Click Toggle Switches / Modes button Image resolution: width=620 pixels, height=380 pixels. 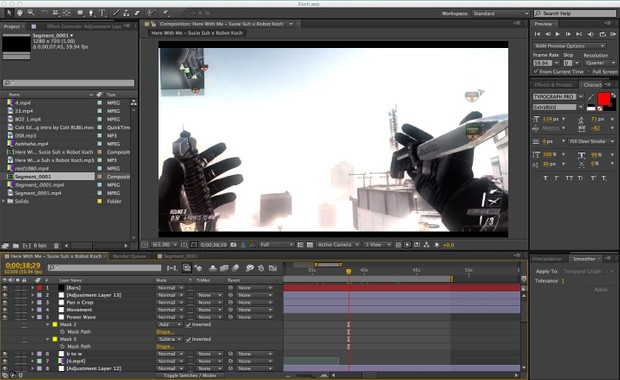[190, 375]
